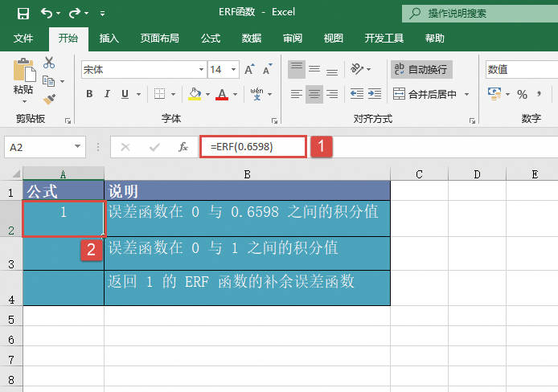Click the Cut scissors icon
The width and height of the screenshot is (558, 392).
click(49, 63)
